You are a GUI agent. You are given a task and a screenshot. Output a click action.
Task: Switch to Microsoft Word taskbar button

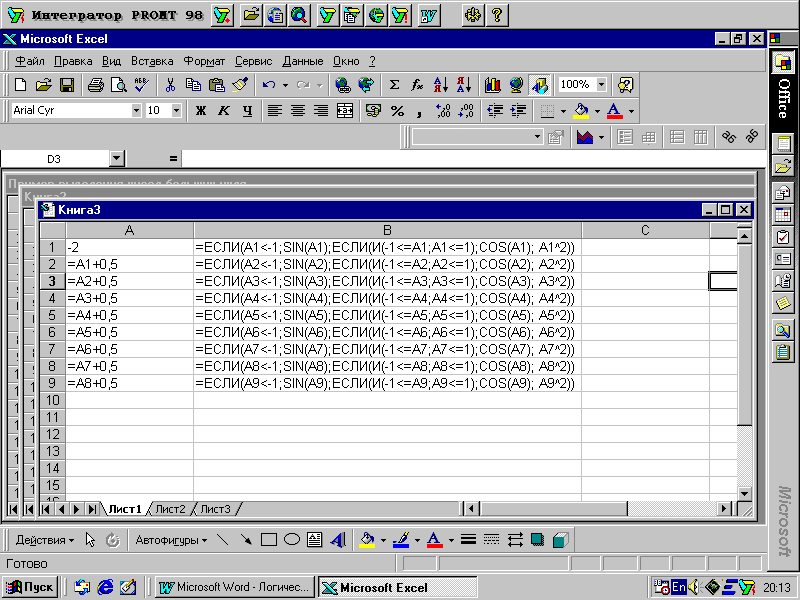click(x=235, y=587)
